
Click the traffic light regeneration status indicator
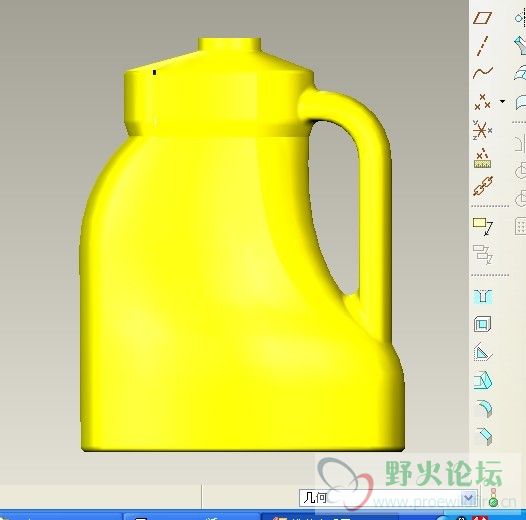pos(493,497)
